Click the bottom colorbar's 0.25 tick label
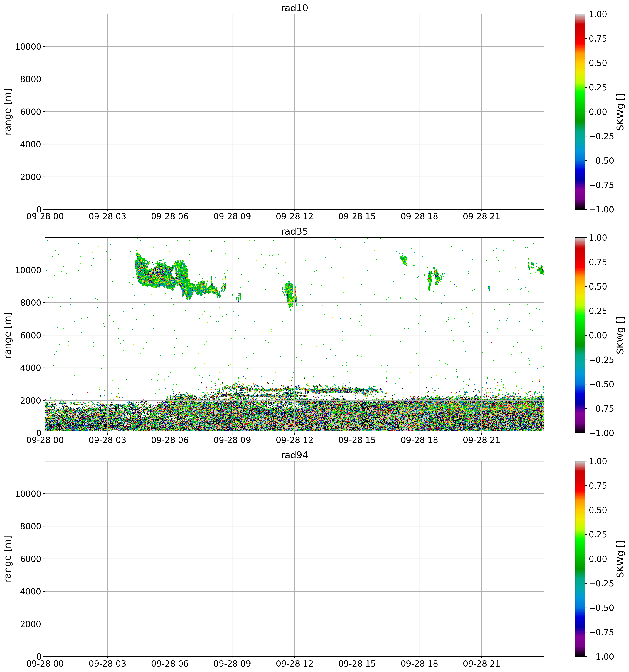629x672 pixels. [598, 535]
